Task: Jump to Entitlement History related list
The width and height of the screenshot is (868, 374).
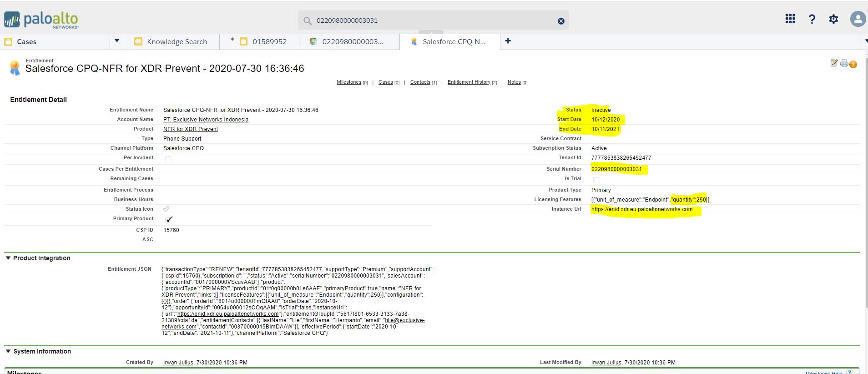Action: coord(469,82)
